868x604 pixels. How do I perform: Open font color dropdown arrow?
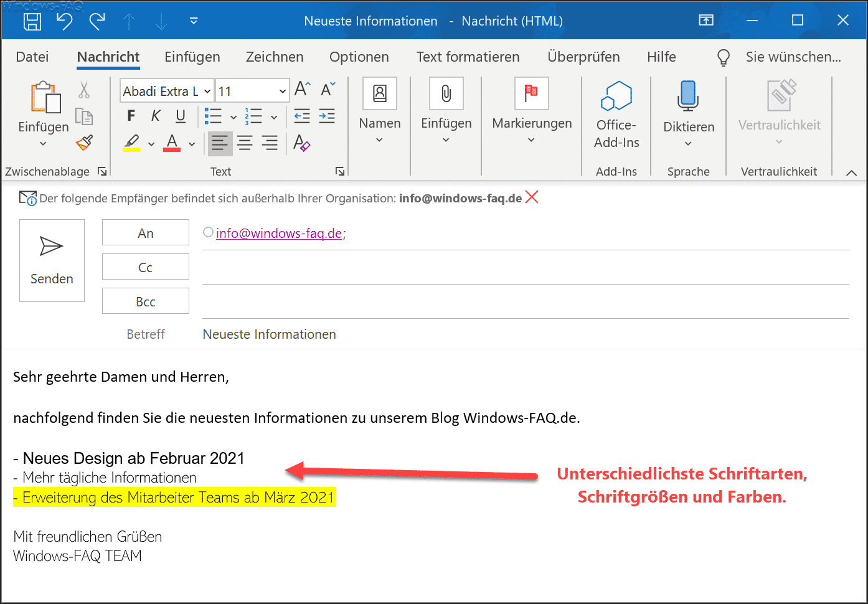pyautogui.click(x=192, y=144)
